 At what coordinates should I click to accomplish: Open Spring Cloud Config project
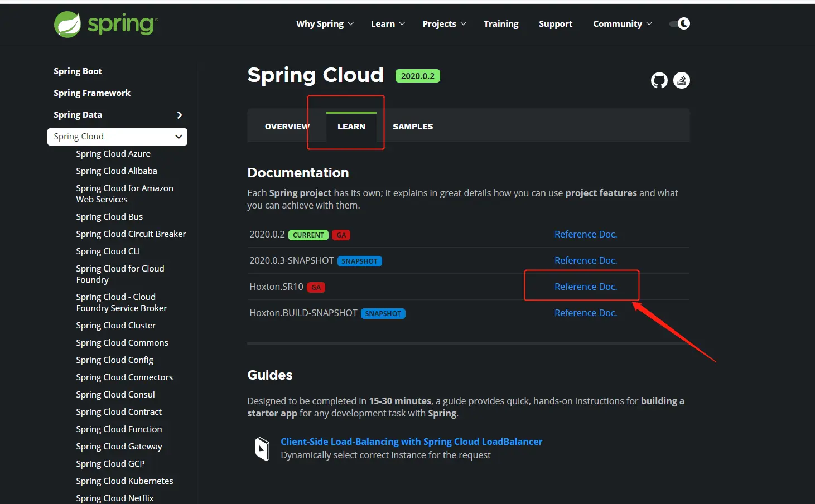coord(115,360)
